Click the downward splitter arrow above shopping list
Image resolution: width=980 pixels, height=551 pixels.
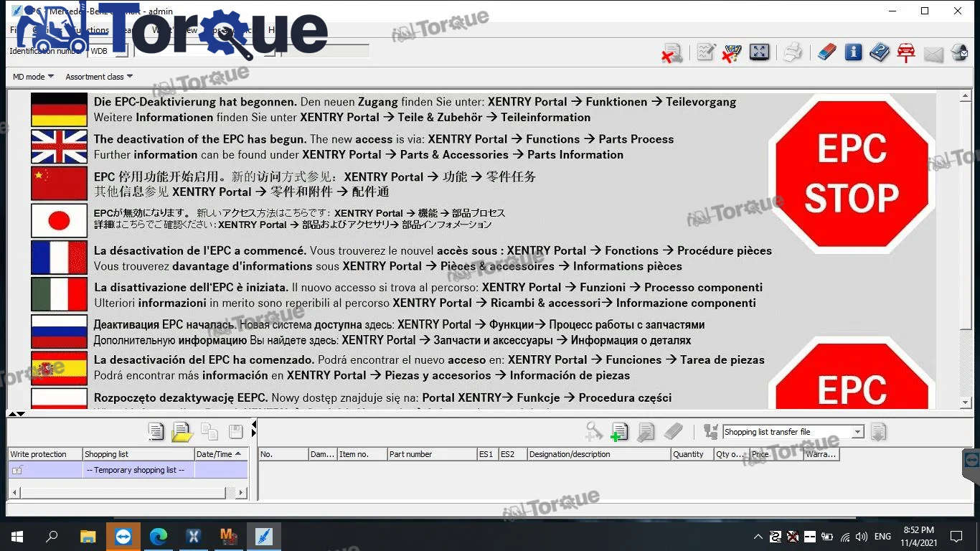click(x=21, y=413)
